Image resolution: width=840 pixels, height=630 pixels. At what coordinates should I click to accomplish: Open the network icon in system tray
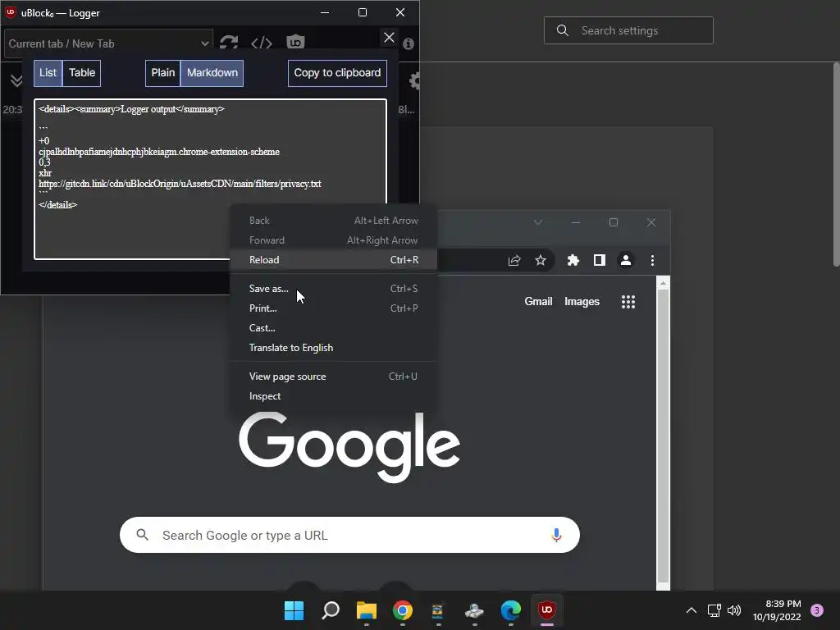714,610
